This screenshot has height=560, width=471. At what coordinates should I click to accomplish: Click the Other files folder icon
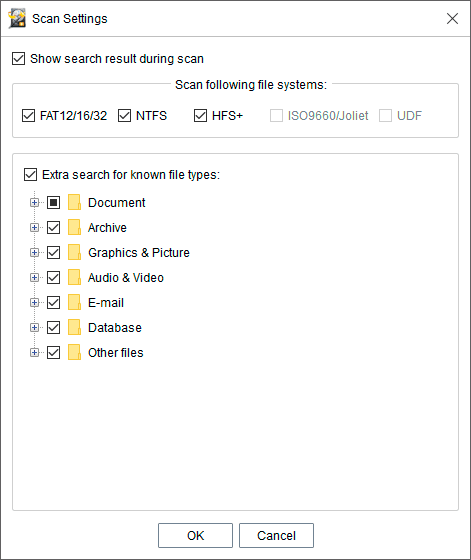(74, 352)
